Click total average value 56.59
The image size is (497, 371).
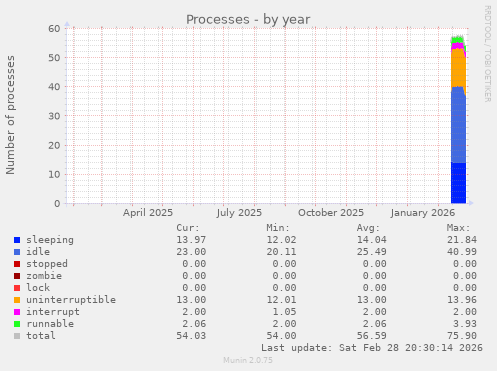tap(371, 336)
